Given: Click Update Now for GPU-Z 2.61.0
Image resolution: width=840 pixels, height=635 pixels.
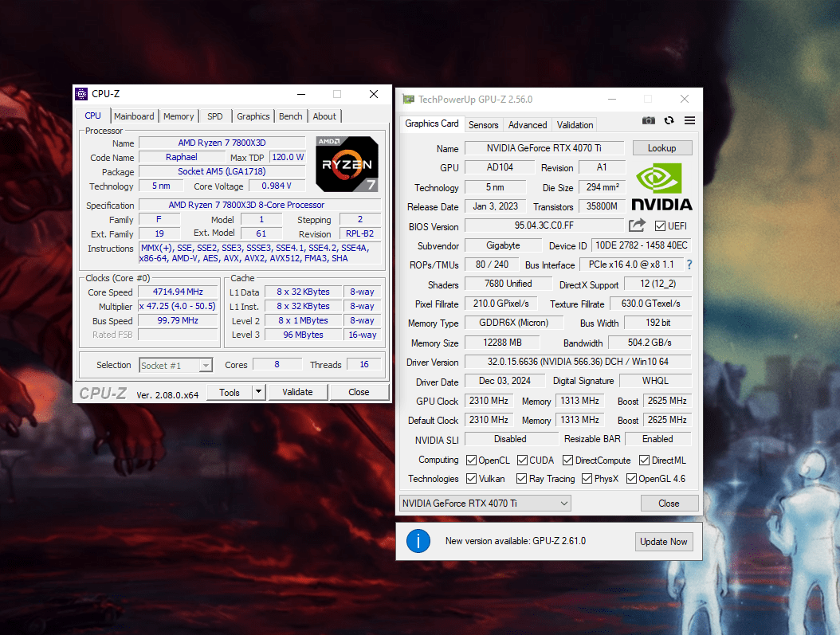Looking at the screenshot, I should coord(664,542).
